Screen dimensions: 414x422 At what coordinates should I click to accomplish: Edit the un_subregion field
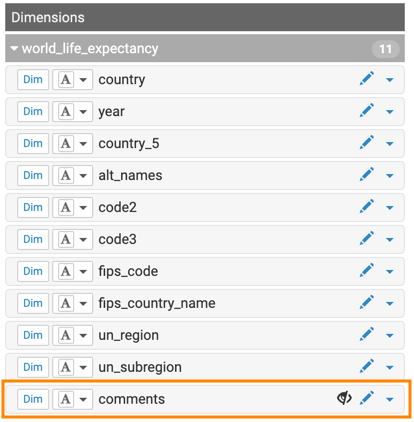[x=367, y=367]
